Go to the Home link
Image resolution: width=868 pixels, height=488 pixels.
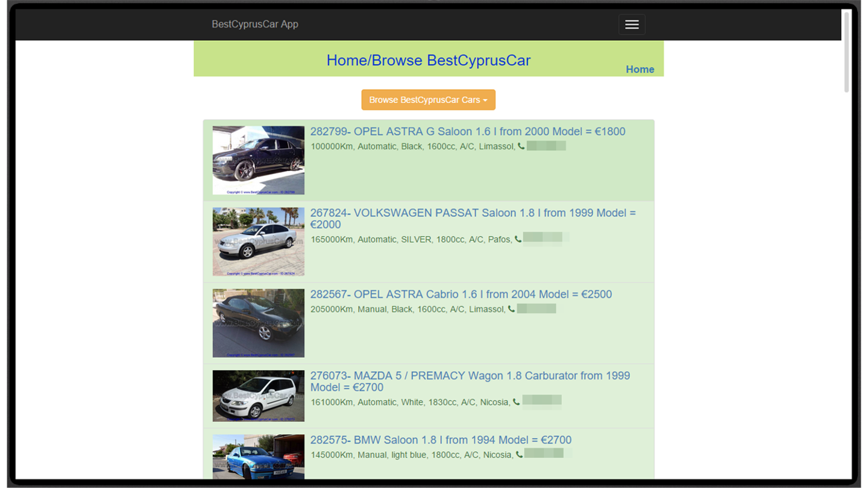pyautogui.click(x=640, y=69)
